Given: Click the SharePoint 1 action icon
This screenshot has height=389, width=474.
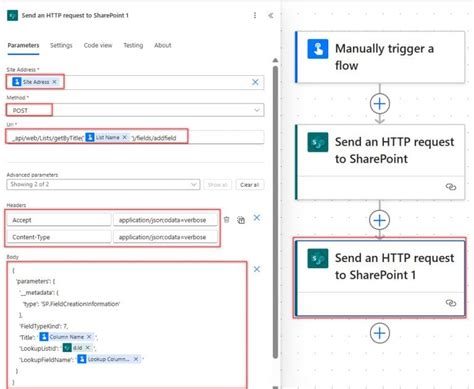Looking at the screenshot, I should click(x=318, y=258).
